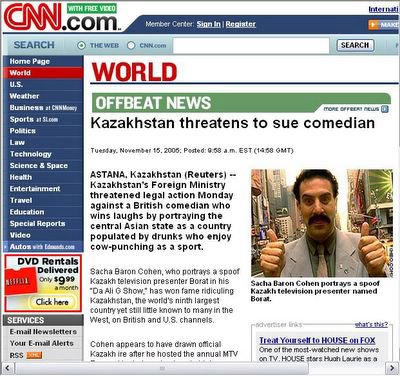The image size is (400, 376).
Task: Open the International edition link
Action: click(384, 9)
